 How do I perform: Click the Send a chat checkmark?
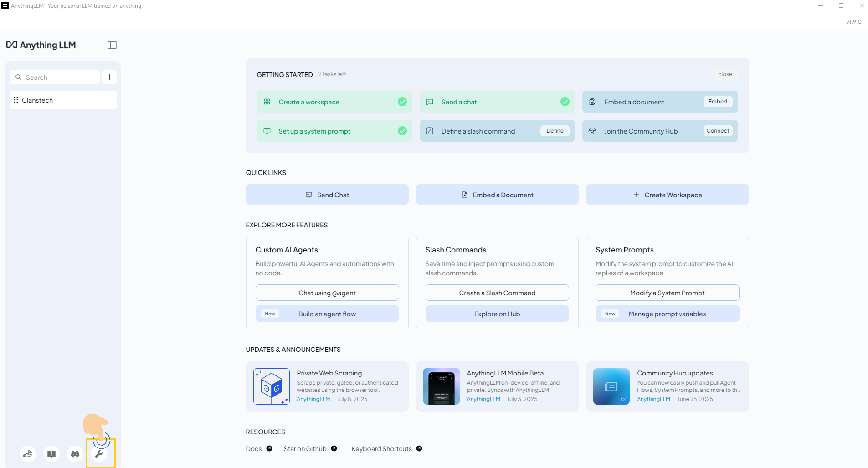(x=565, y=102)
